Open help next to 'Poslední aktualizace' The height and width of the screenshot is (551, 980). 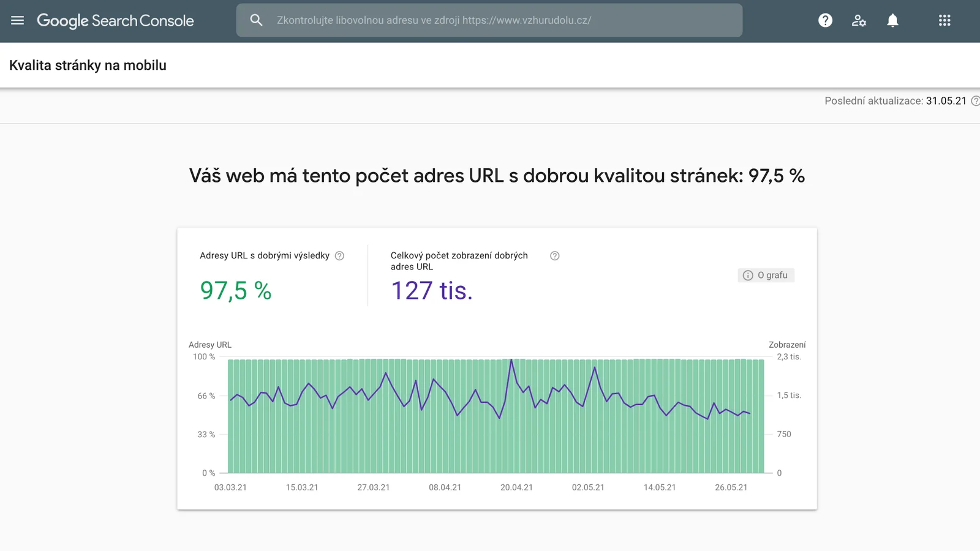(x=976, y=100)
